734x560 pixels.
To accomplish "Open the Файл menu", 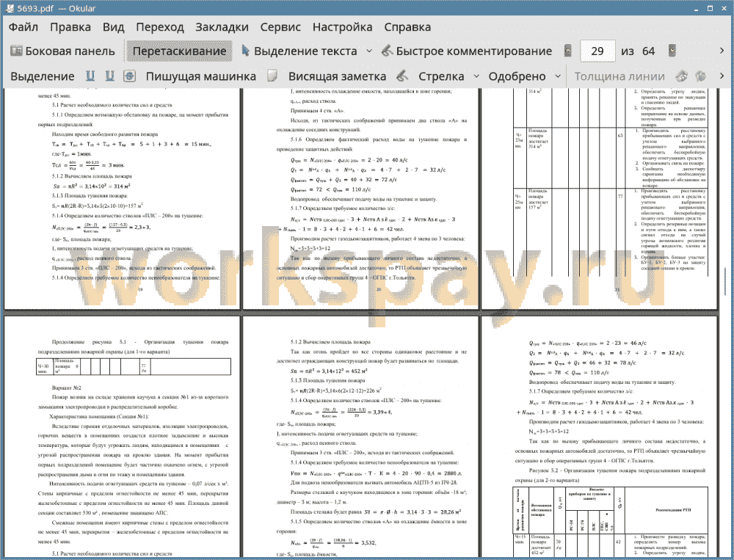I will coord(23,27).
